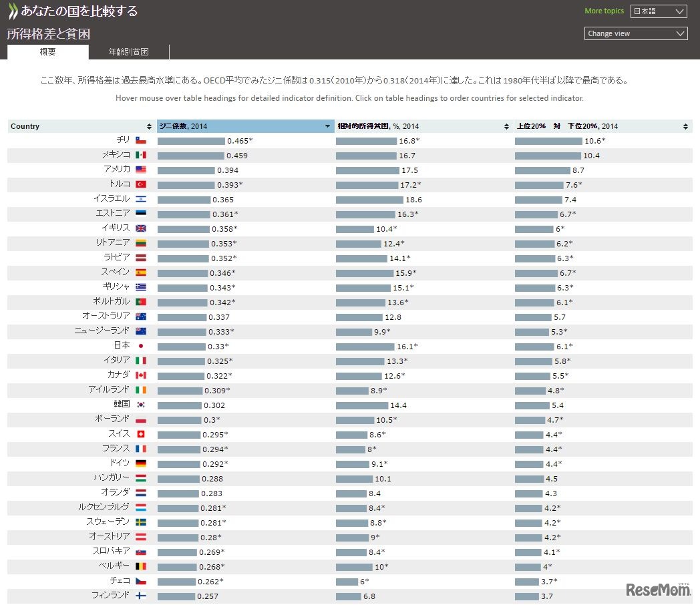
Task: Click the poverty value 6* for チェコ
Action: [364, 582]
